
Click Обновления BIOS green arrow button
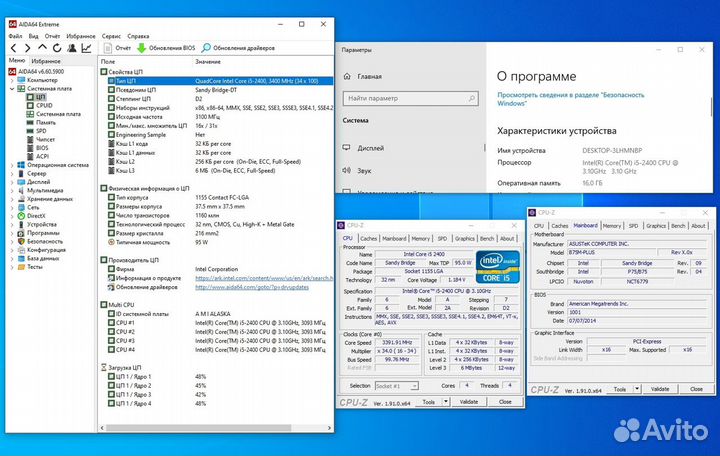pos(166,48)
